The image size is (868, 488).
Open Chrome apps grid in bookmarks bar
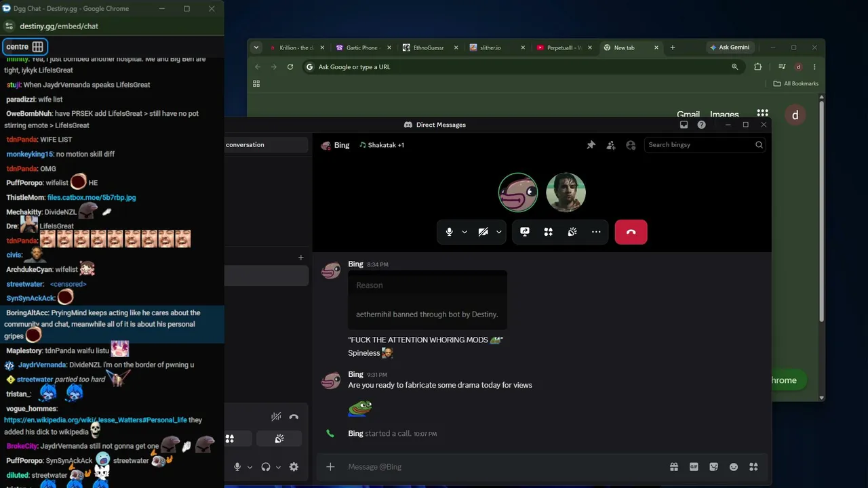coord(256,83)
